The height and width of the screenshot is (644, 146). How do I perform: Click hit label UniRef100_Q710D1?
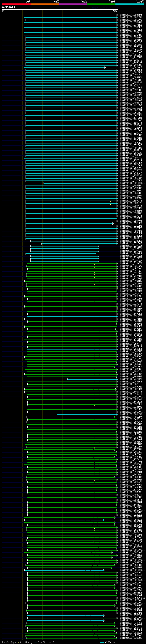point(131,273)
